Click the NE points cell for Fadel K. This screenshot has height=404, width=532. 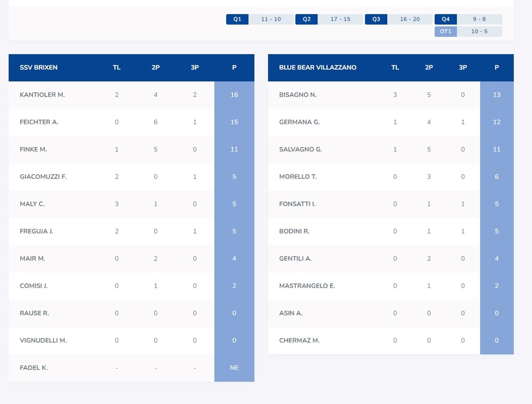click(x=234, y=368)
